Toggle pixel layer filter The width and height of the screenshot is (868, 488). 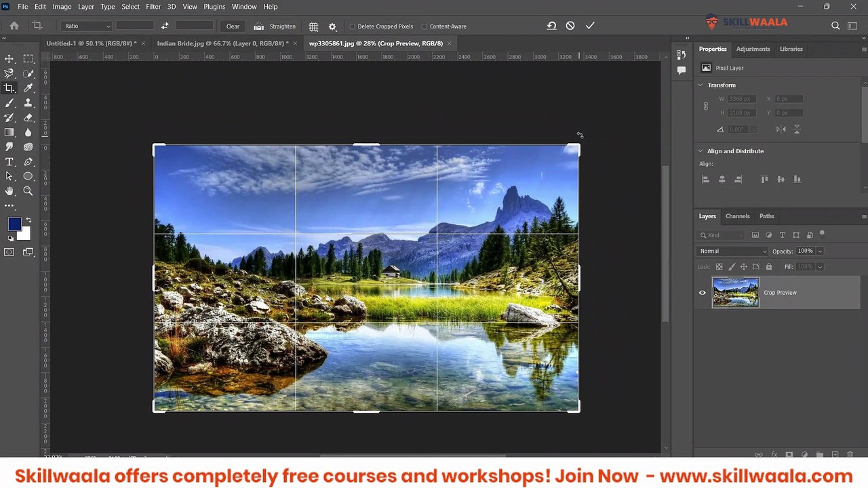(755, 235)
